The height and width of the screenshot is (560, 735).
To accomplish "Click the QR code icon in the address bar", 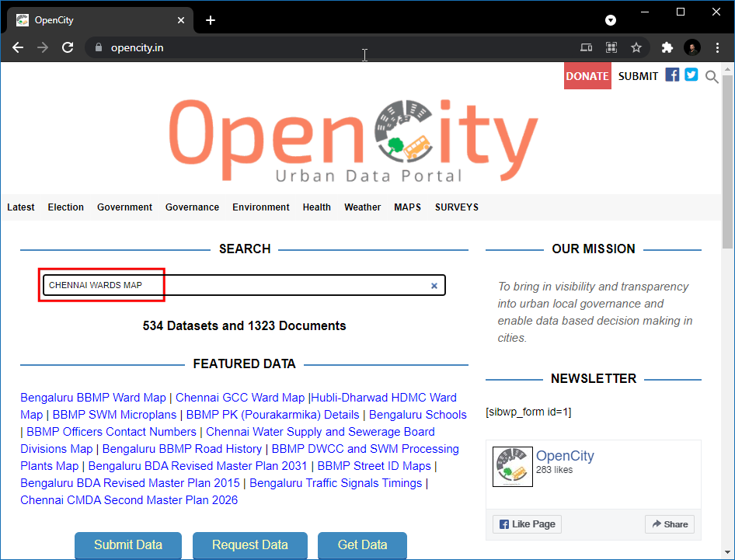I will coord(611,47).
